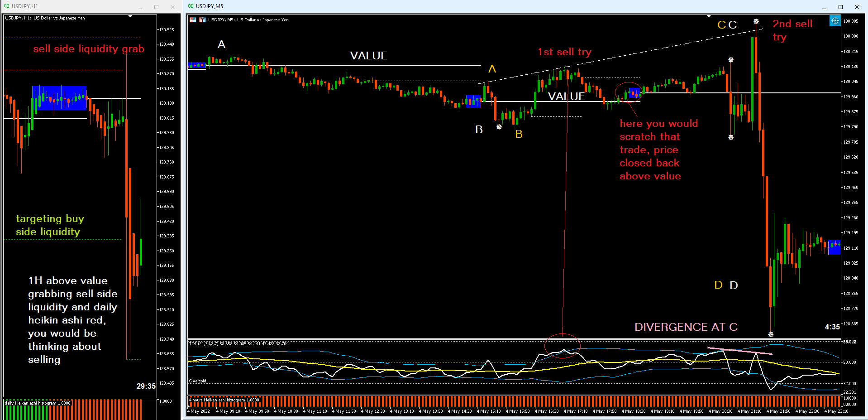Screen dimensions: 868x420
Task: Select the fractal marker above the 2nd sell candle
Action: (x=756, y=21)
